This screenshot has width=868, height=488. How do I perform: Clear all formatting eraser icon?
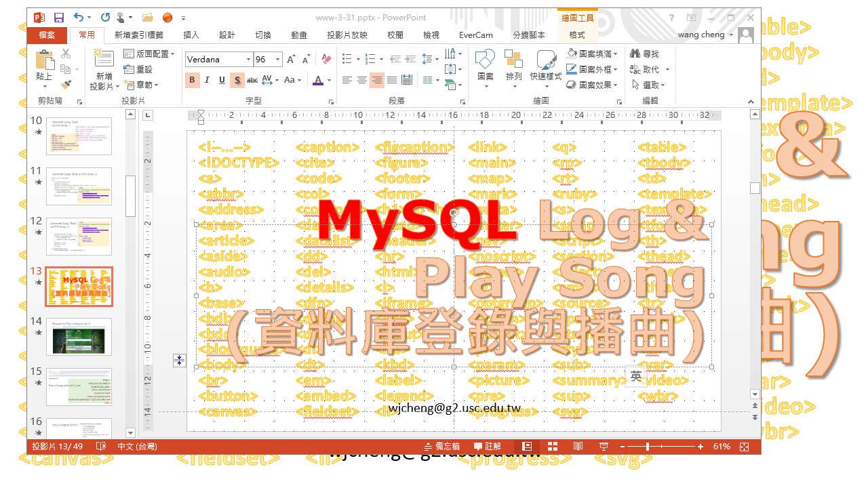[326, 60]
